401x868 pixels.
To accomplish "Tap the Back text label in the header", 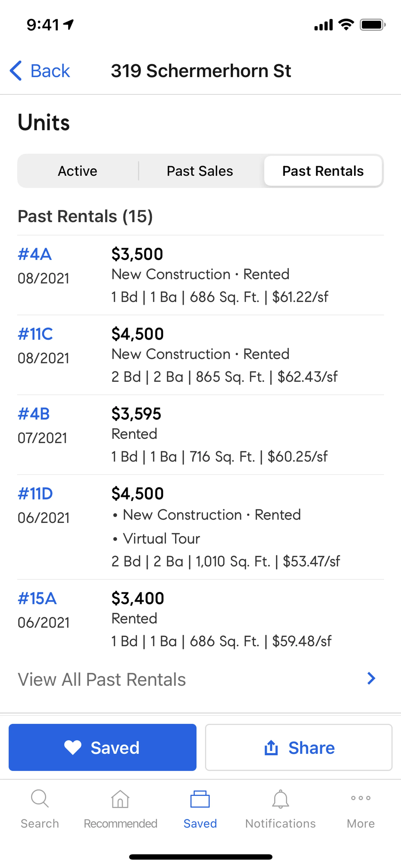I will [x=50, y=71].
